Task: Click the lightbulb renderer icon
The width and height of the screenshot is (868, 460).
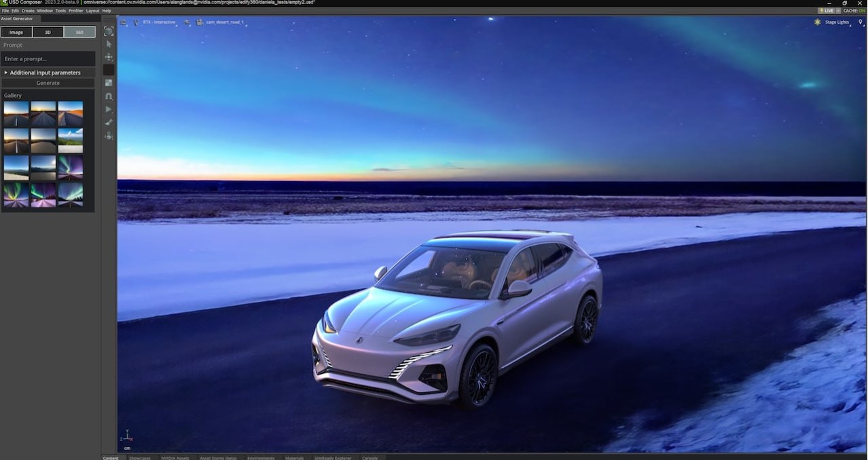Action: tap(136, 22)
